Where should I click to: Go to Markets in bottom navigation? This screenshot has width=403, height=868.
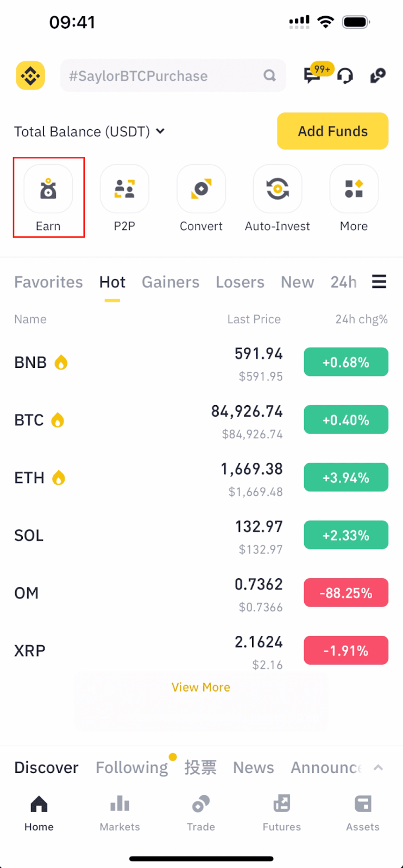(120, 813)
